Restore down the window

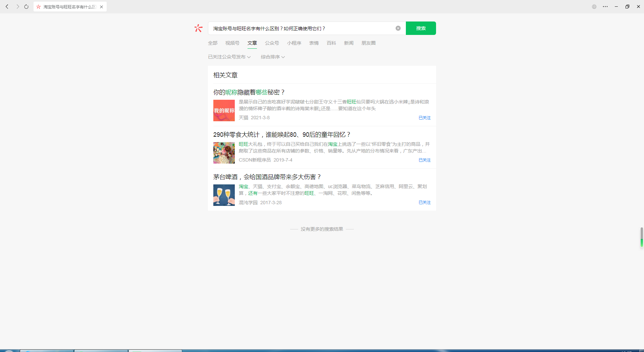628,7
